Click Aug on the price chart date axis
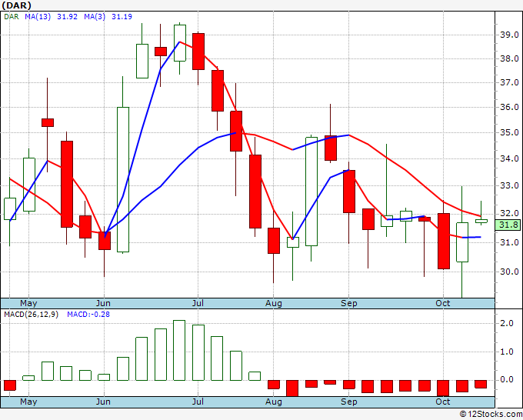The height and width of the screenshot is (420, 523). 274,303
